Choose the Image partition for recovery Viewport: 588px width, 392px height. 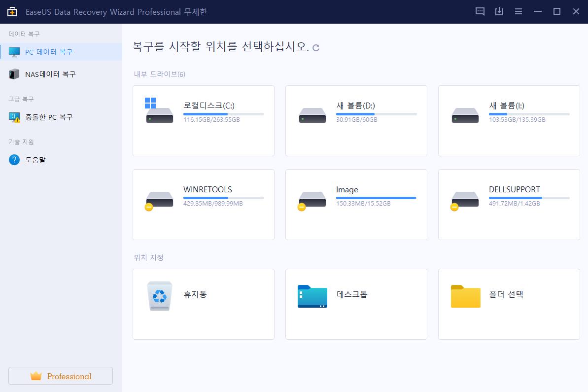(x=356, y=204)
